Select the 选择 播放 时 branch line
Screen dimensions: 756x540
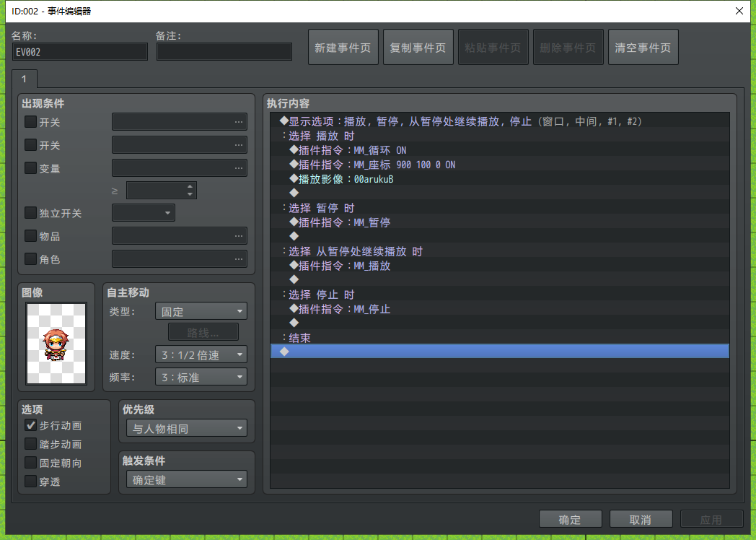click(x=500, y=136)
